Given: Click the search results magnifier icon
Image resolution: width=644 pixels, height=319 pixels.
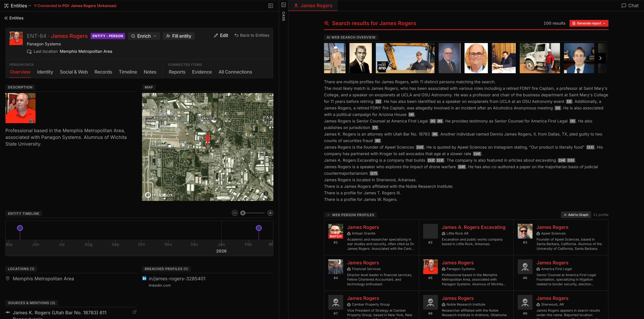Looking at the screenshot, I should [x=327, y=23].
